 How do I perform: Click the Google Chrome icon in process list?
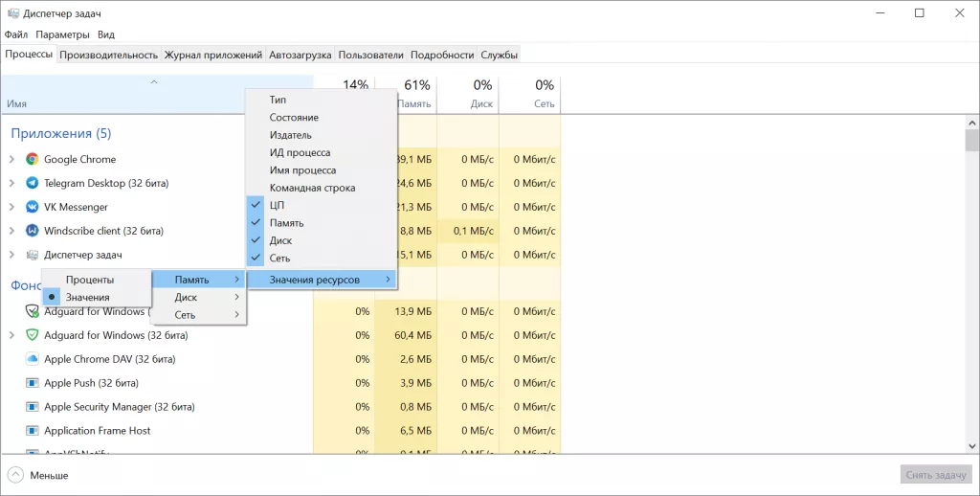(32, 160)
